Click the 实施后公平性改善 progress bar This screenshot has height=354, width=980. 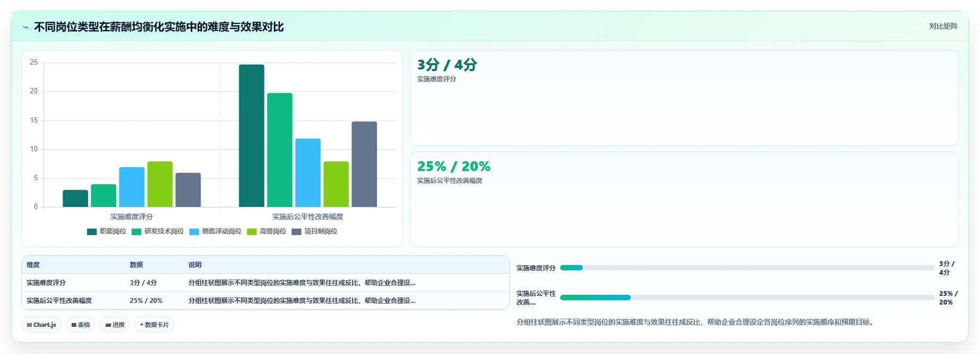click(x=747, y=298)
